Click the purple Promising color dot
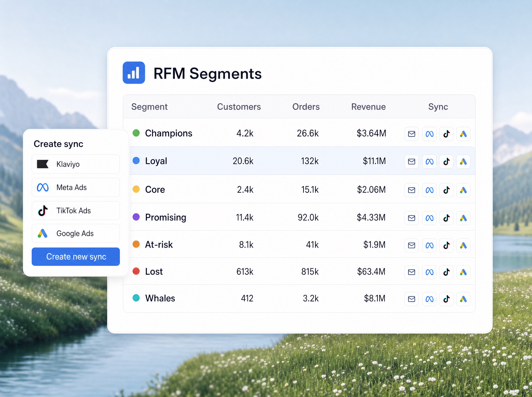The height and width of the screenshot is (397, 532). pos(136,217)
